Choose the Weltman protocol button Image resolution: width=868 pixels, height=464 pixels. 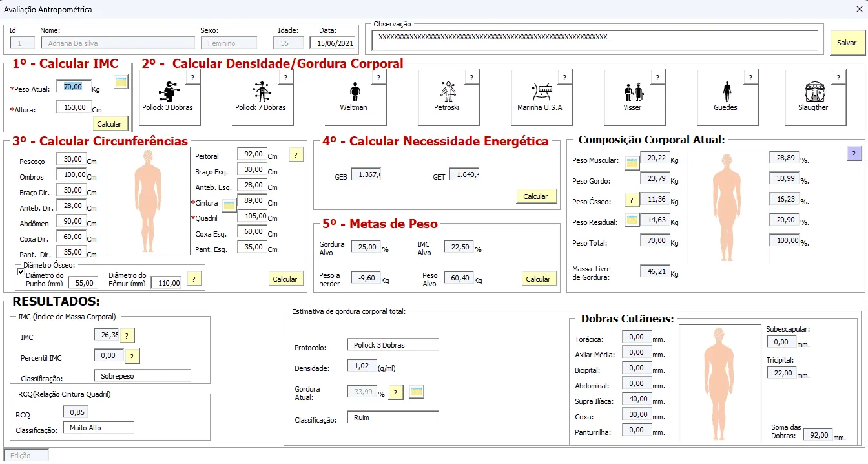click(x=356, y=98)
